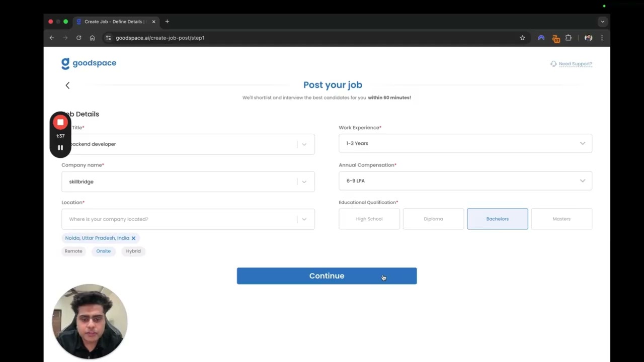Open the browser profile avatar
This screenshot has height=362, width=644.
pyautogui.click(x=588, y=38)
